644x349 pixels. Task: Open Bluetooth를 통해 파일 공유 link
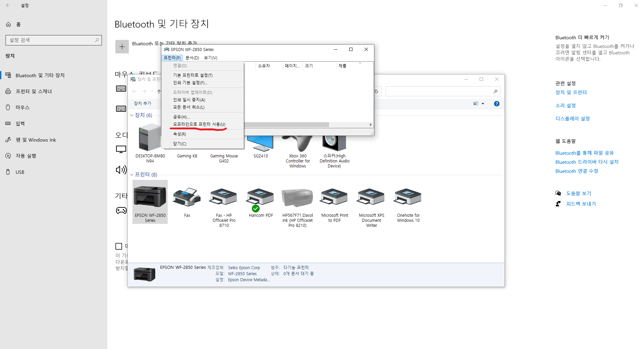[x=584, y=153]
